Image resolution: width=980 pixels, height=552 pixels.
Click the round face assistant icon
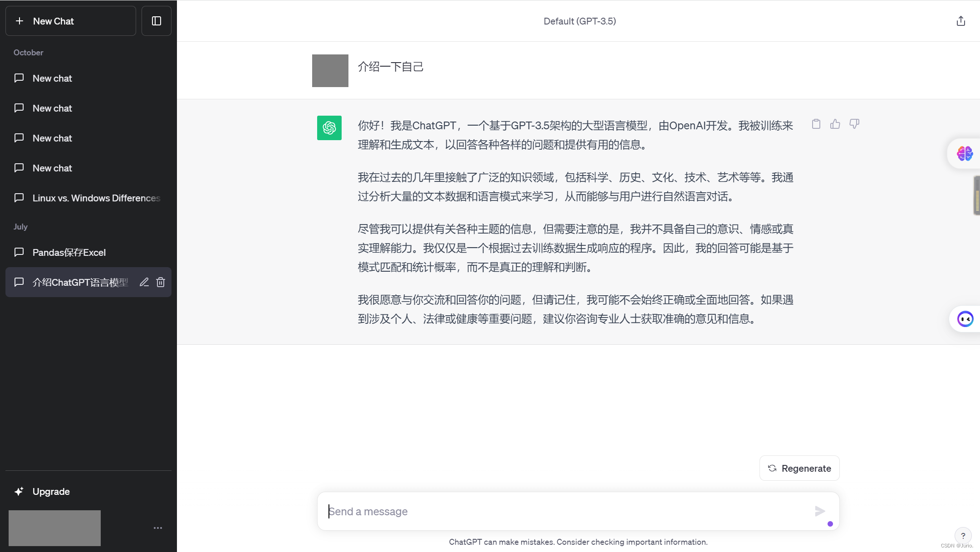click(965, 319)
